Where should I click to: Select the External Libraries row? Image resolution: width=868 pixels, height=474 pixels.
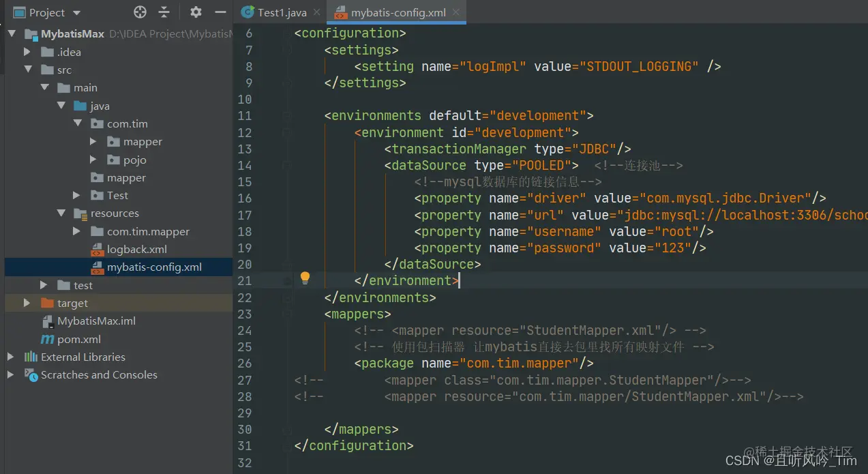click(119, 357)
